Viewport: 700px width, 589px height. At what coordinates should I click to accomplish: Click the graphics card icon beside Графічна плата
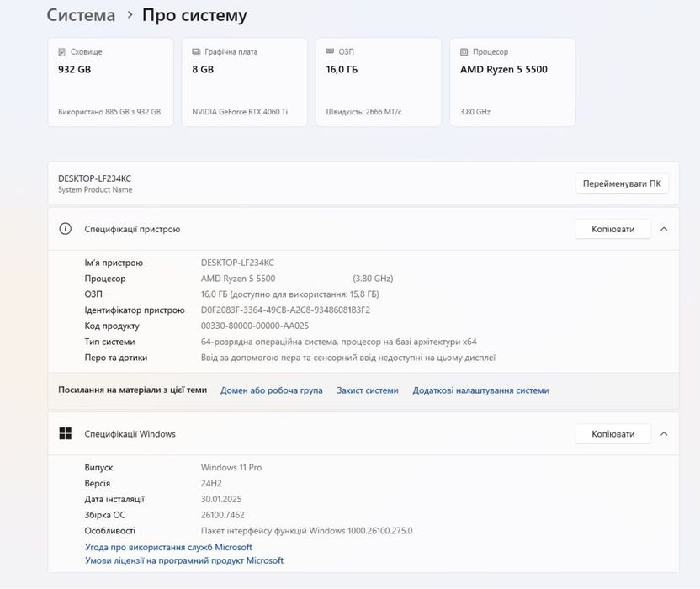(x=196, y=52)
